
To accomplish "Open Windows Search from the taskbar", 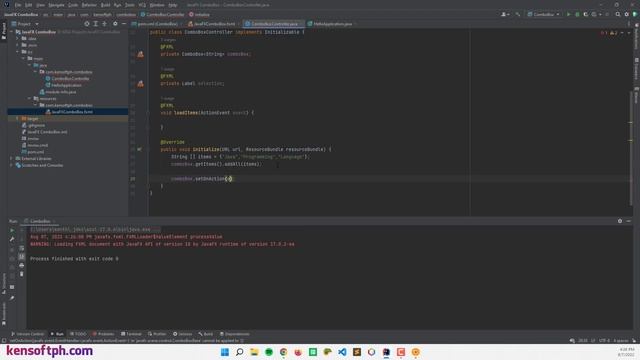I will pyautogui.click(x=240, y=352).
